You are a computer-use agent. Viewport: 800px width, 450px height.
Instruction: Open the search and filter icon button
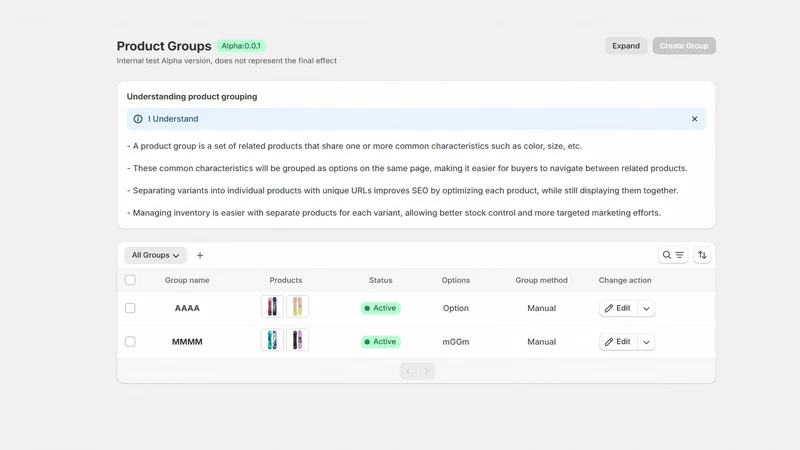673,255
